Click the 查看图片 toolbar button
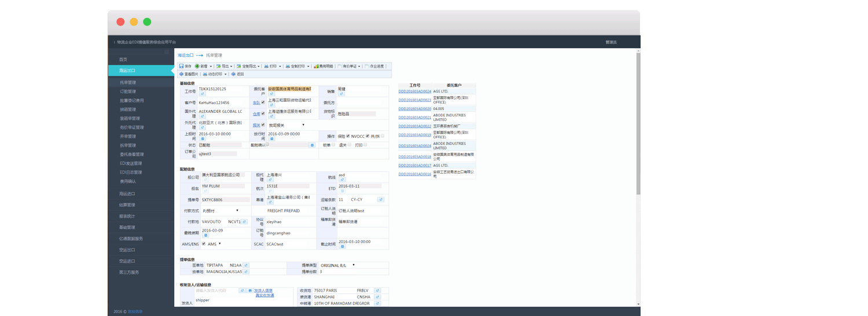The image size is (868, 316). coord(189,74)
